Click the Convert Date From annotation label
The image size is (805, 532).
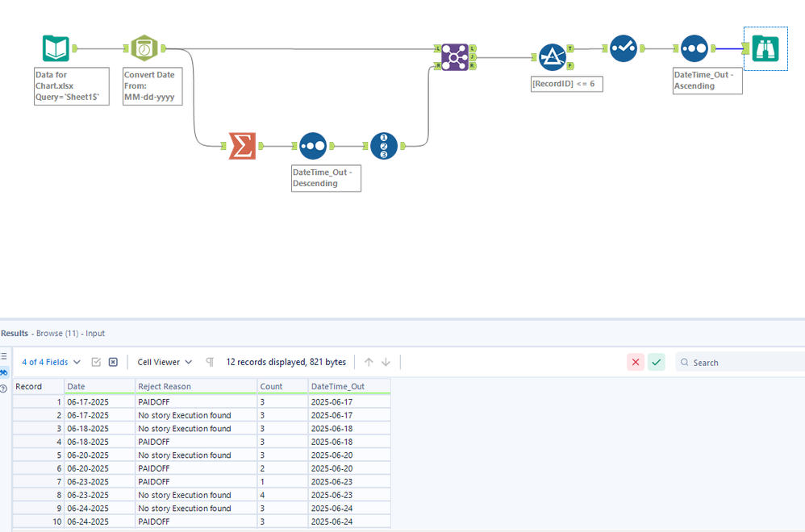pyautogui.click(x=152, y=85)
